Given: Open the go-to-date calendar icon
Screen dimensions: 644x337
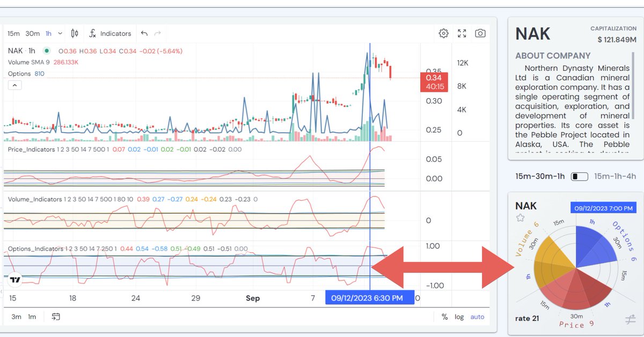Looking at the screenshot, I should [x=56, y=317].
